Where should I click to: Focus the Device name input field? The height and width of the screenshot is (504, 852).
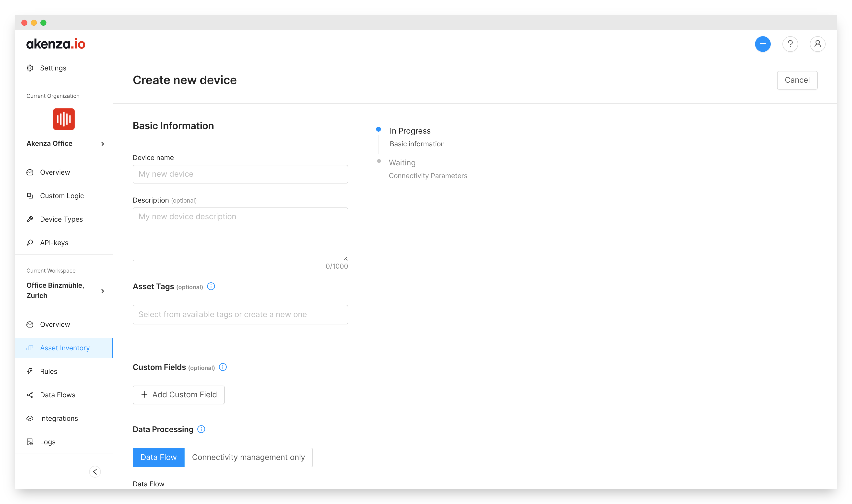point(240,174)
